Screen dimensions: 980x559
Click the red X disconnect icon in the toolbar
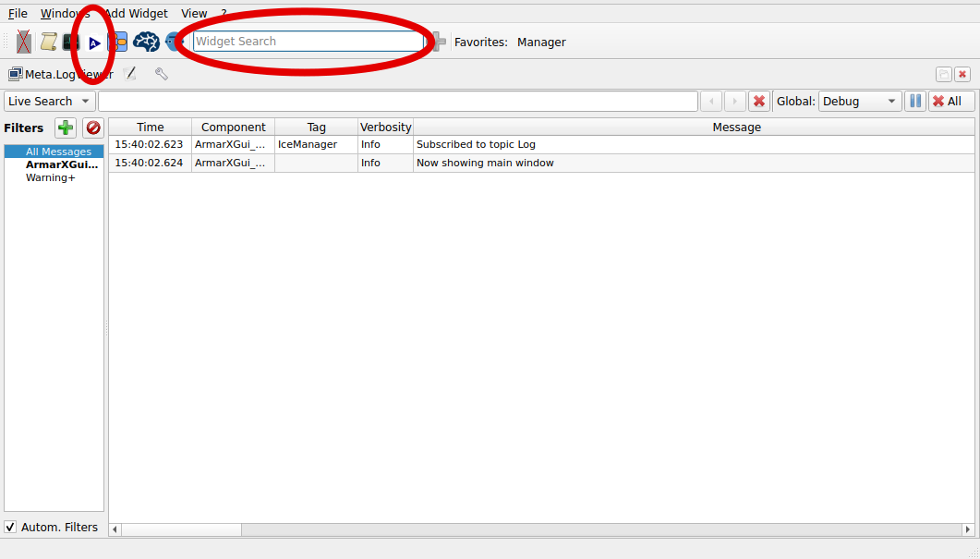(x=23, y=42)
